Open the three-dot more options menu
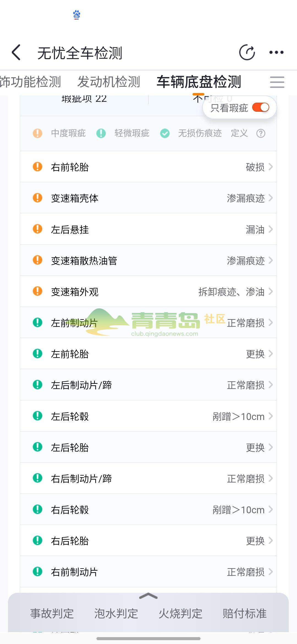 click(x=276, y=52)
